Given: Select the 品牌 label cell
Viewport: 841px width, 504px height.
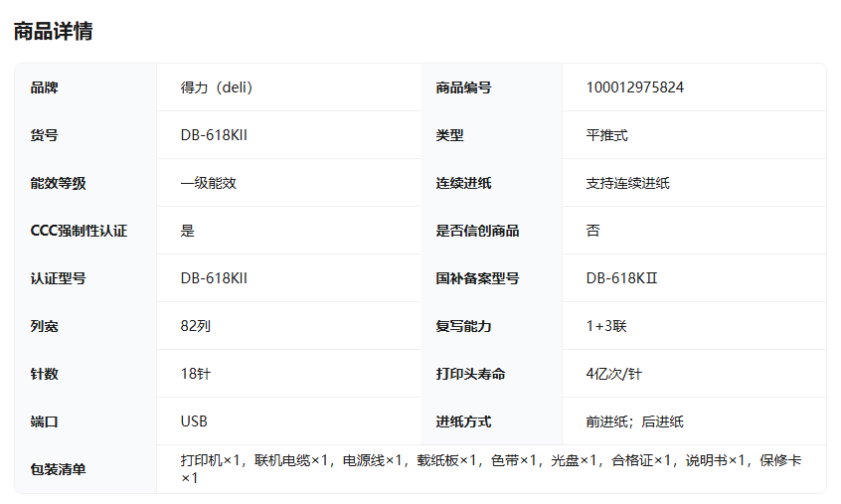Looking at the screenshot, I should 44,87.
